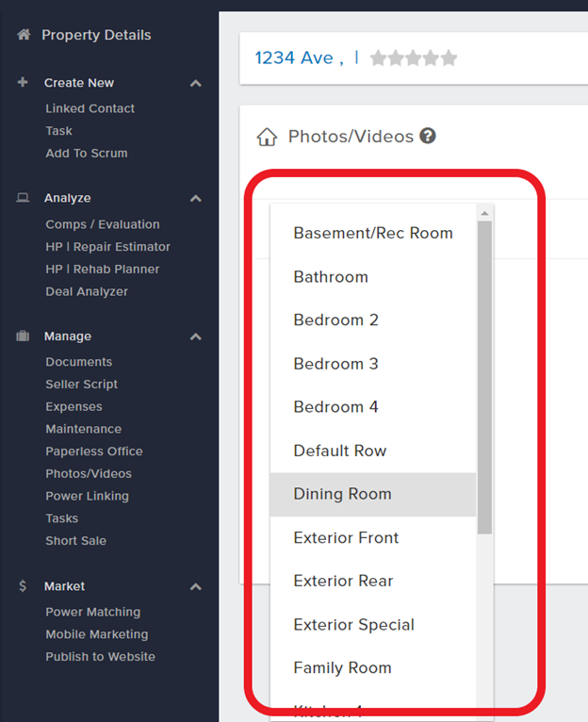588x722 pixels.
Task: Click the plus icon beside Create New
Action: (x=23, y=82)
